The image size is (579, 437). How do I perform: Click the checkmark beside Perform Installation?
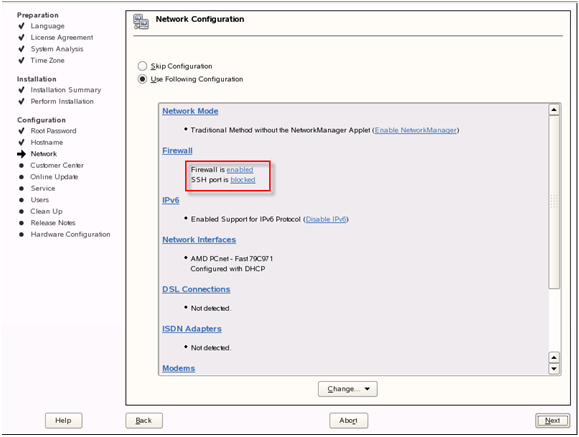tap(21, 101)
